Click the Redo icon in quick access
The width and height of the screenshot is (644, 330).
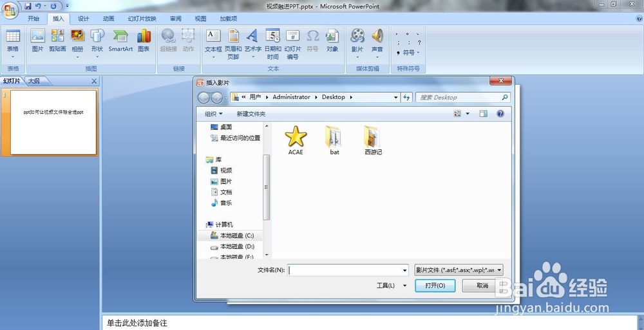(x=53, y=6)
